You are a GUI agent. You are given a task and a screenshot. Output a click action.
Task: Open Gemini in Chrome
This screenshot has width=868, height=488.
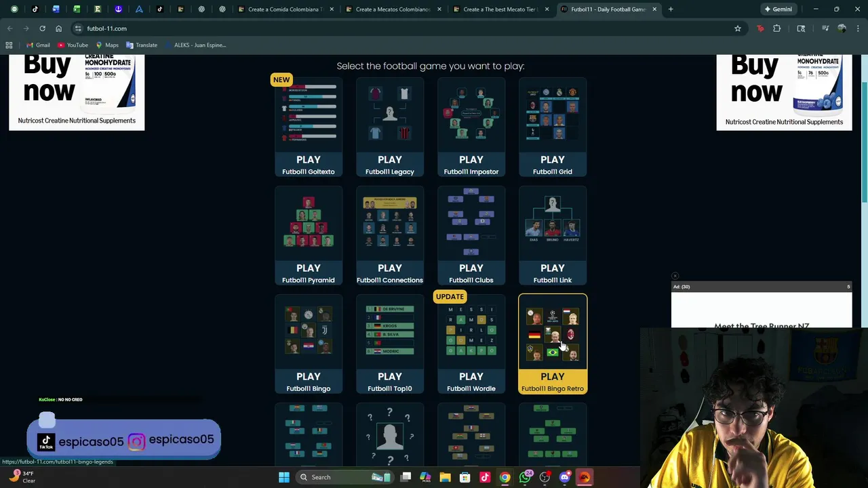pos(778,9)
